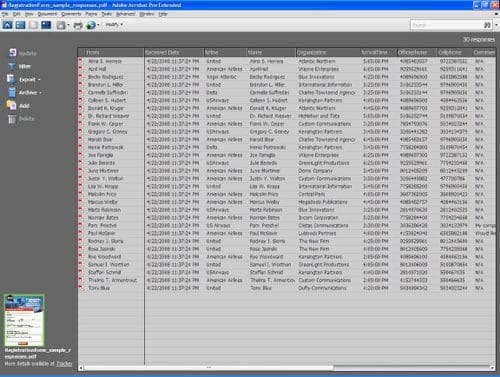500x377 pixels.
Task: Sort by the Officephone column header
Action: (x=417, y=52)
